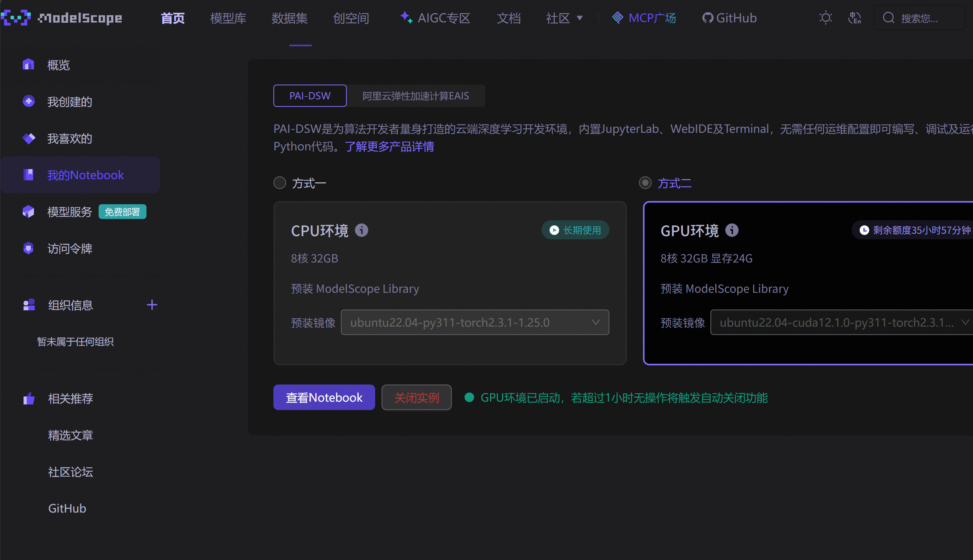This screenshot has width=973, height=560.
Task: Open 我的Notebook in the sidebar
Action: (x=80, y=175)
